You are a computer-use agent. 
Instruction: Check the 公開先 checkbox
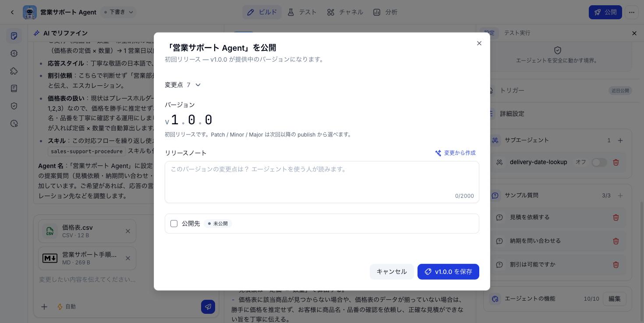tap(174, 224)
